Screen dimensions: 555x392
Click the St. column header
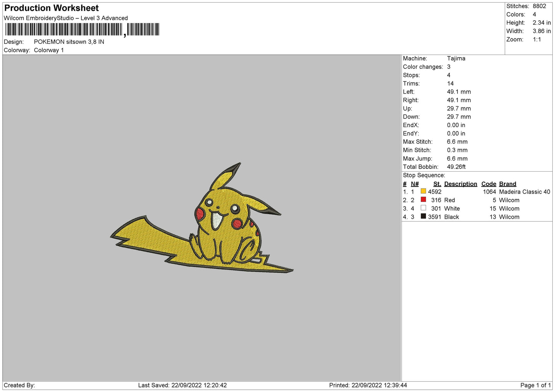(437, 184)
